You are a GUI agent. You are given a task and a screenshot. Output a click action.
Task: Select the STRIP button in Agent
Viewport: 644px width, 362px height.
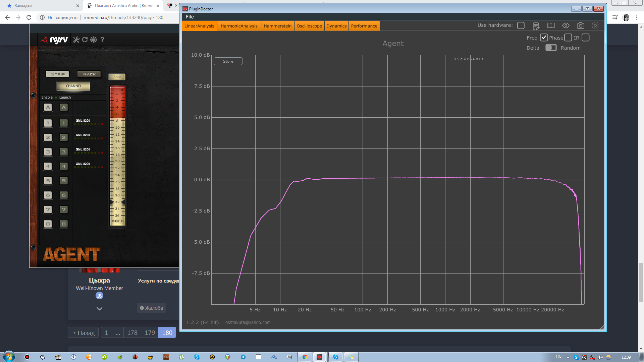[x=58, y=74]
